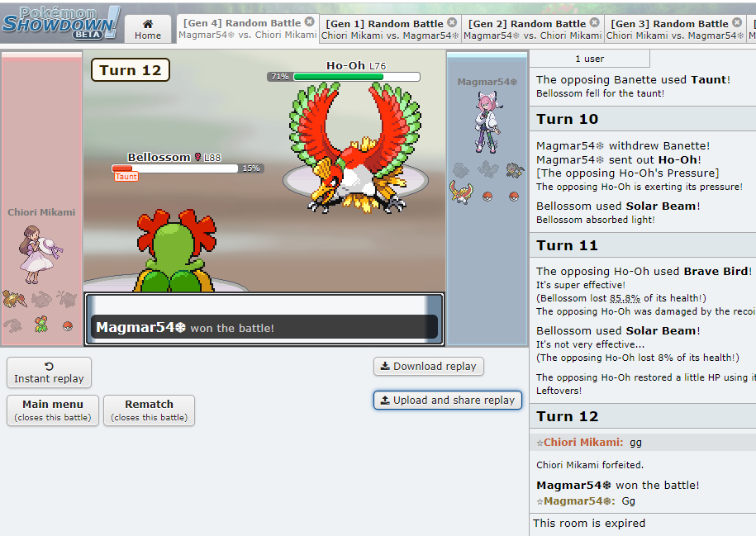The image size is (756, 536).
Task: Open the Home tab
Action: point(148,29)
